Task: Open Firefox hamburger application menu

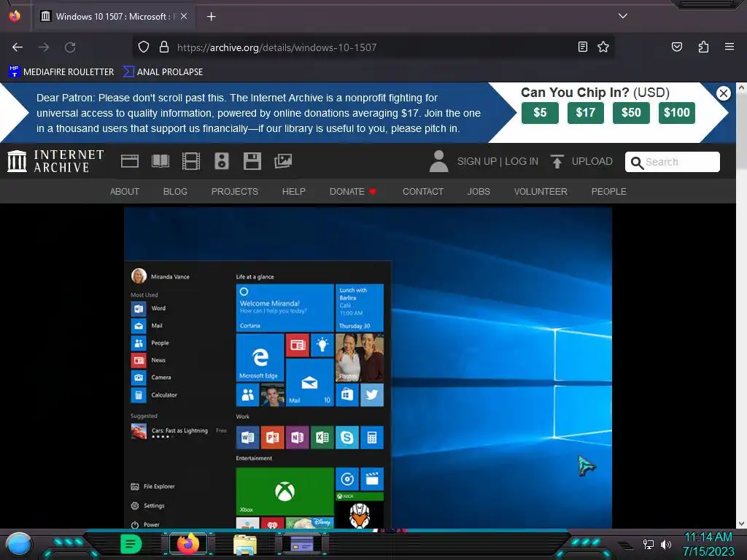Action: click(729, 47)
